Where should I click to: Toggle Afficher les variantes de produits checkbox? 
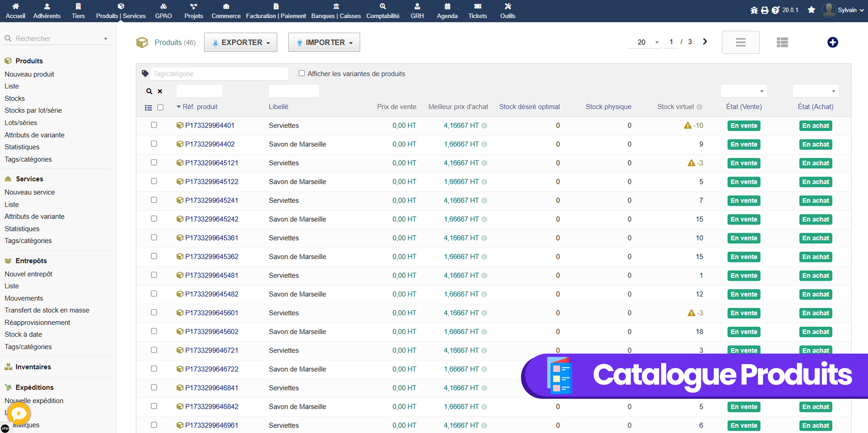pos(302,73)
